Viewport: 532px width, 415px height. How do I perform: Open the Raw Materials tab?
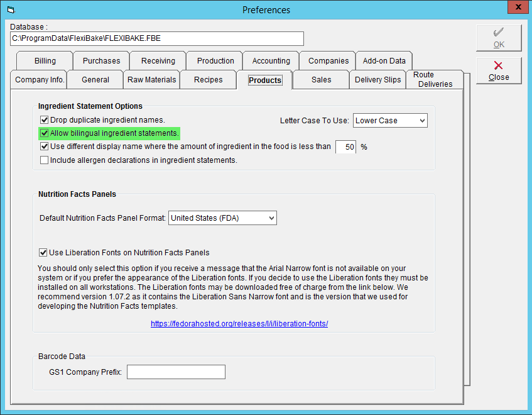pos(151,80)
